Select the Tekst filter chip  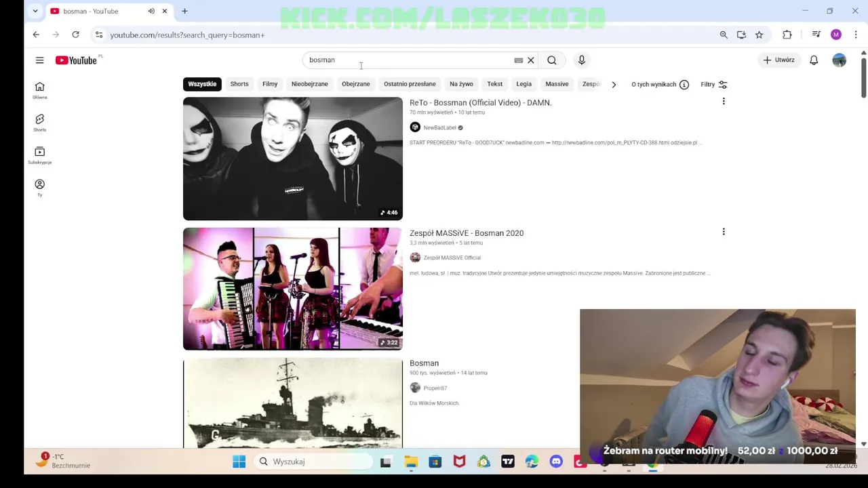pyautogui.click(x=495, y=84)
